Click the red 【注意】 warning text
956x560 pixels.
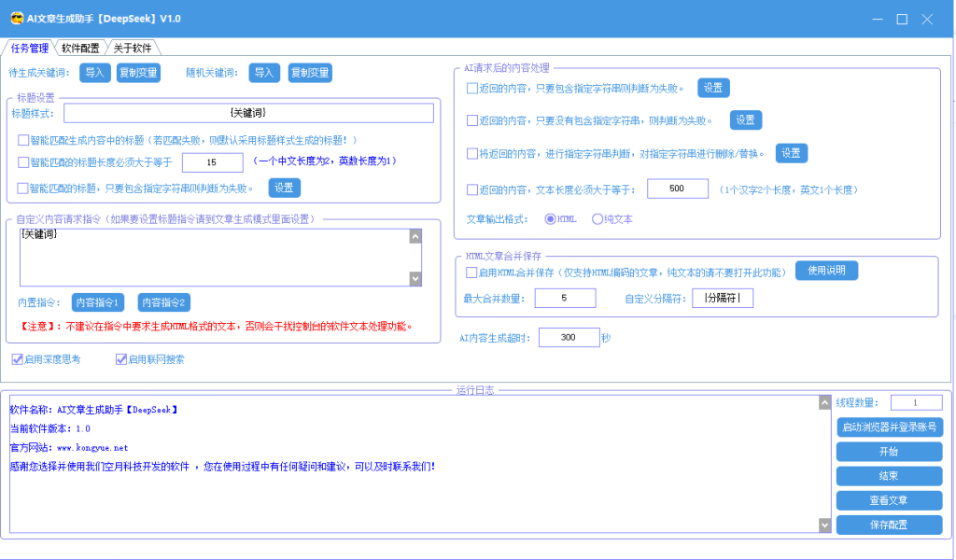[217, 327]
